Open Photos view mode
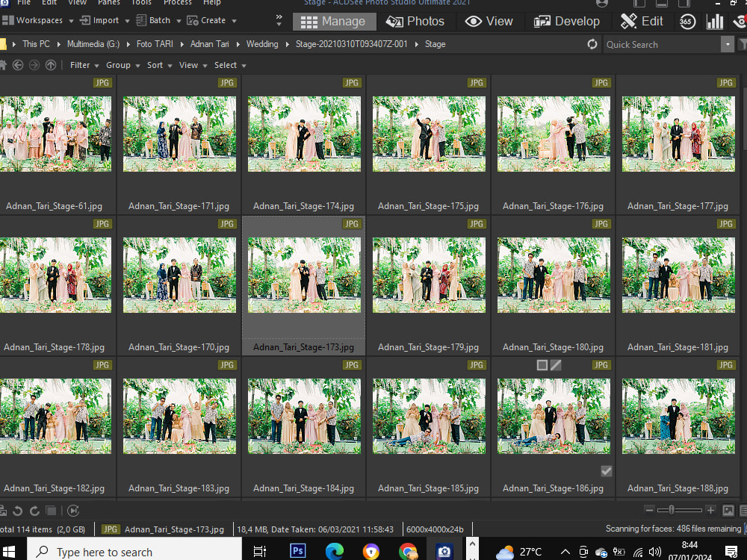Image resolution: width=747 pixels, height=560 pixels. point(415,21)
